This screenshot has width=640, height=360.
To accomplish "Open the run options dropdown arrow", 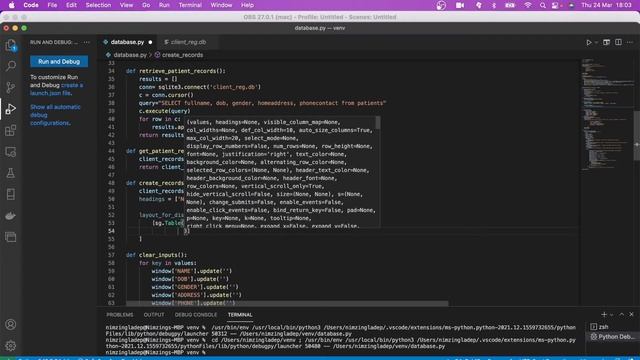I will (x=596, y=42).
